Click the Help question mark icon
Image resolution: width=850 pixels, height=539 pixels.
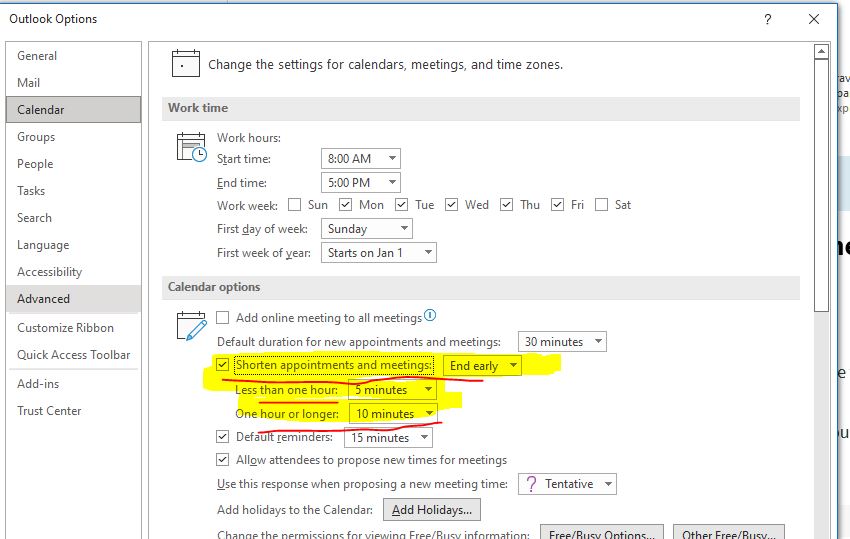[768, 20]
